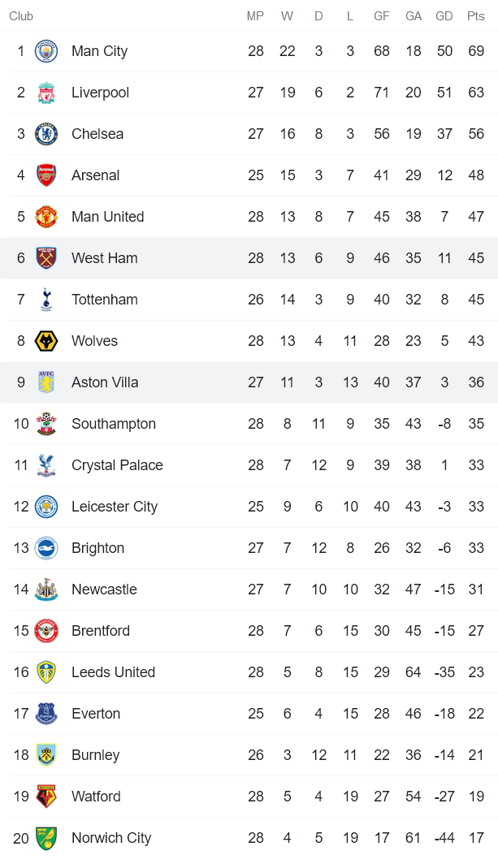498x868 pixels.
Task: Click the Watford club crest
Action: point(46,797)
